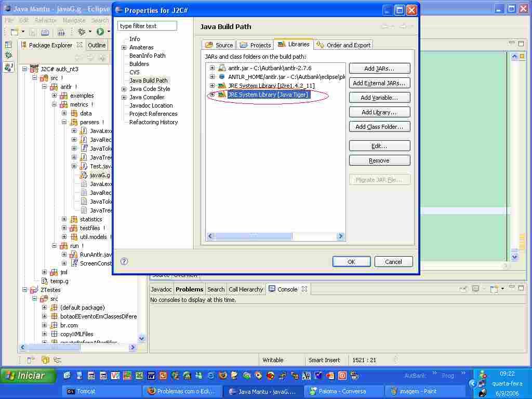The height and width of the screenshot is (399, 532).
Task: Expand the JRE System Library [Java Tiger] entry
Action: pos(212,95)
